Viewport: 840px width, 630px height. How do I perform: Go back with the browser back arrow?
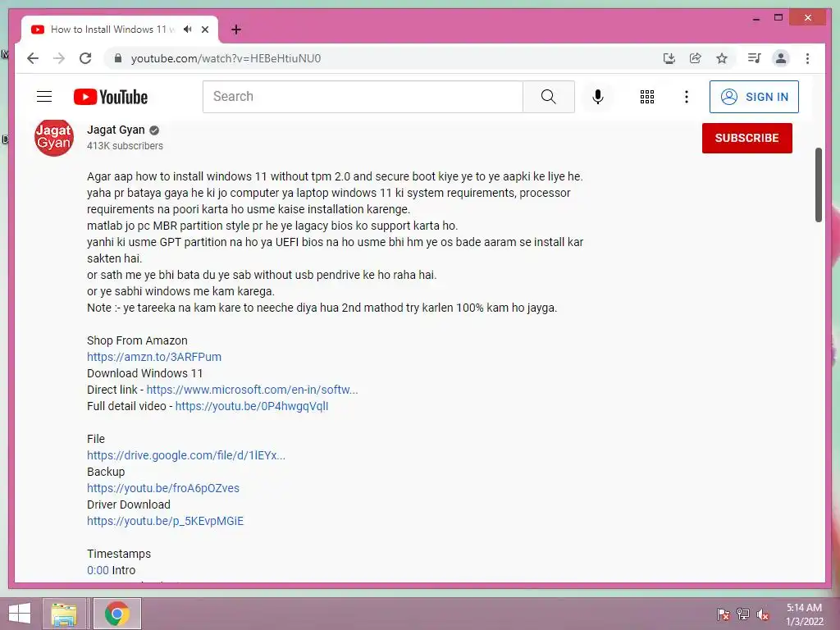click(x=33, y=58)
